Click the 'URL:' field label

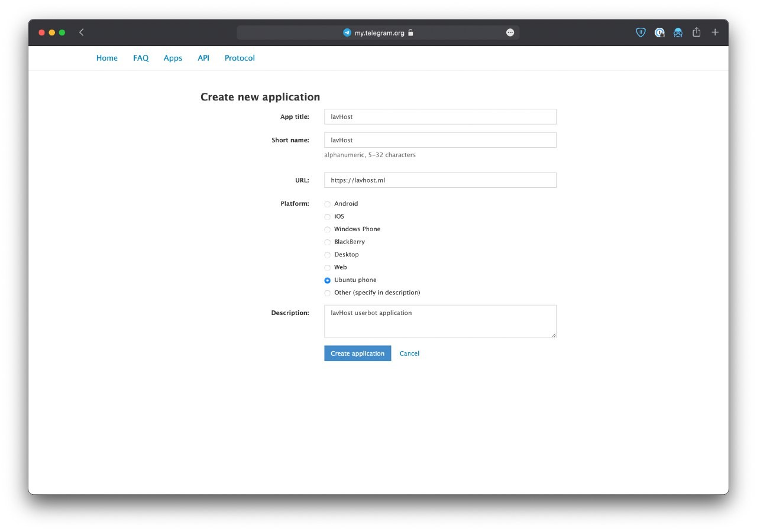[302, 180]
